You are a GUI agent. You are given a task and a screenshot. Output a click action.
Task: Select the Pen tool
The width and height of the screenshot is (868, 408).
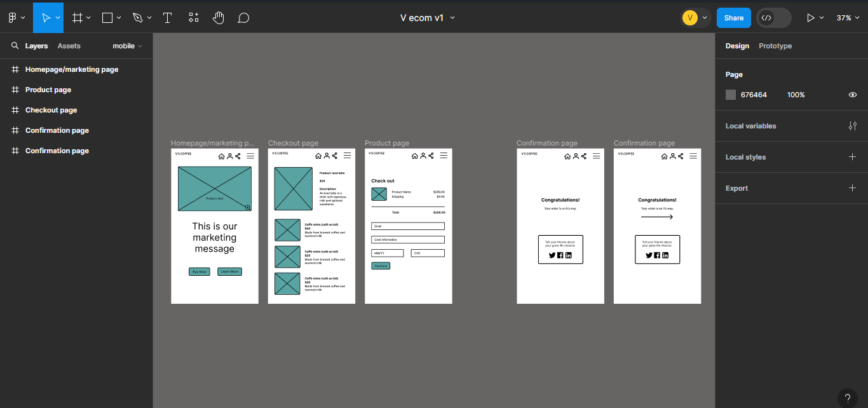tap(138, 18)
